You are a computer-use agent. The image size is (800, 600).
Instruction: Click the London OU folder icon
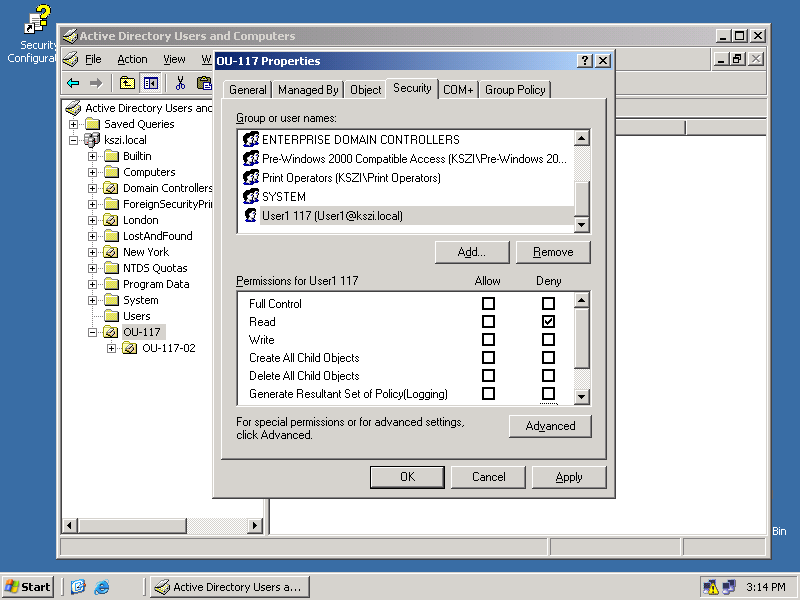pos(111,220)
